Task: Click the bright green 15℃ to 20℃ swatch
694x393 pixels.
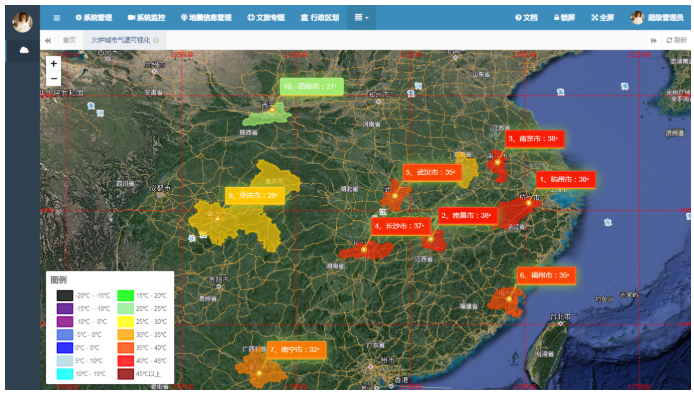Action: pos(126,296)
